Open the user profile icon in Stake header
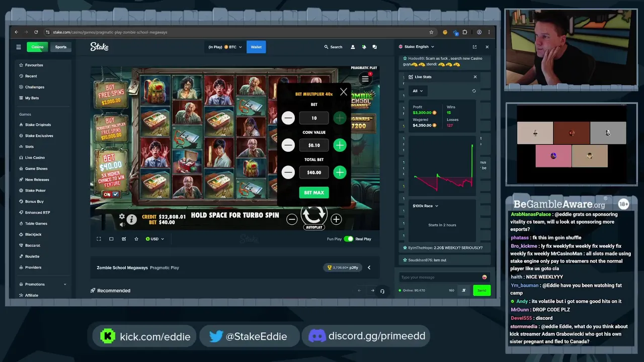 tap(353, 47)
